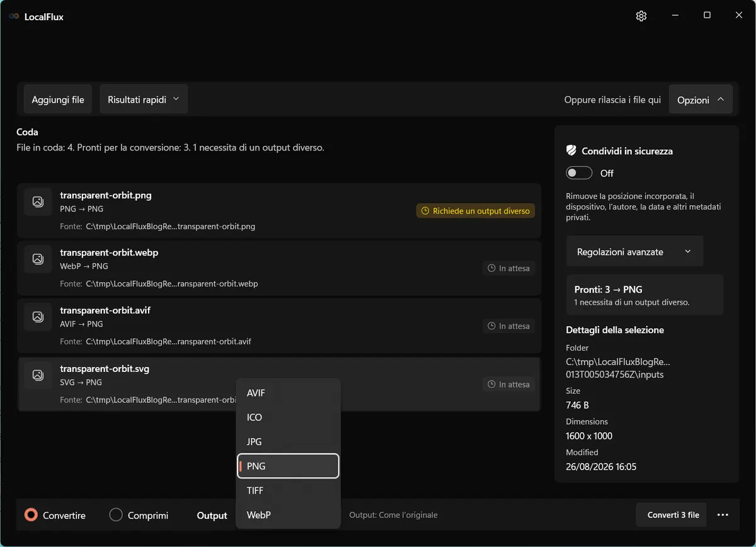
Task: Click the Output label in the bottom bar
Action: coord(212,516)
